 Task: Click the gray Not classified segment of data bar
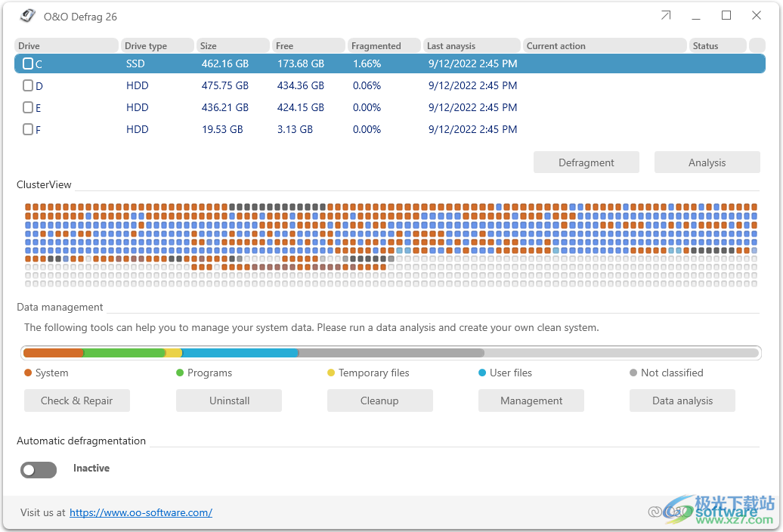391,353
